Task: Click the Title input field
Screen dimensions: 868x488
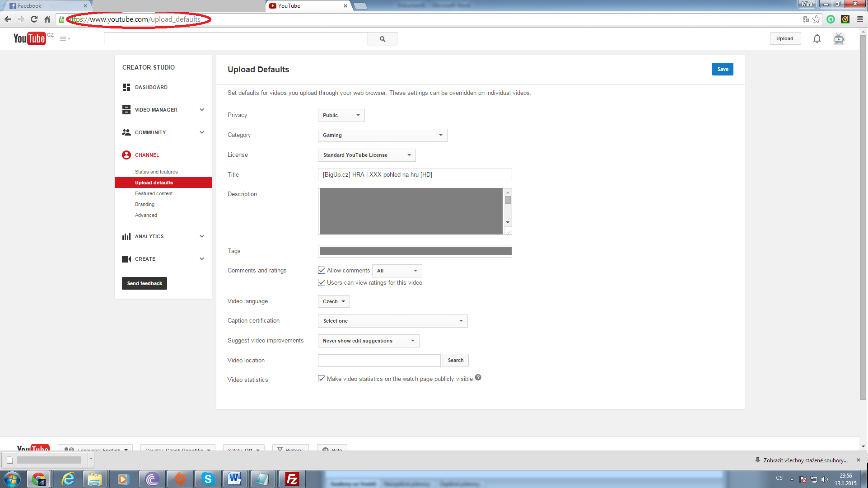Action: (x=415, y=175)
